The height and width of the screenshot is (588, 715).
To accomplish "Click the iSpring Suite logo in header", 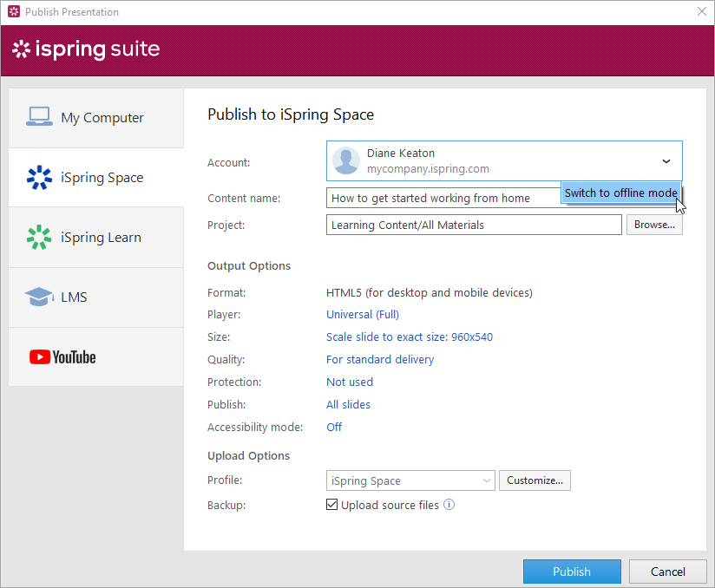I will [x=86, y=49].
